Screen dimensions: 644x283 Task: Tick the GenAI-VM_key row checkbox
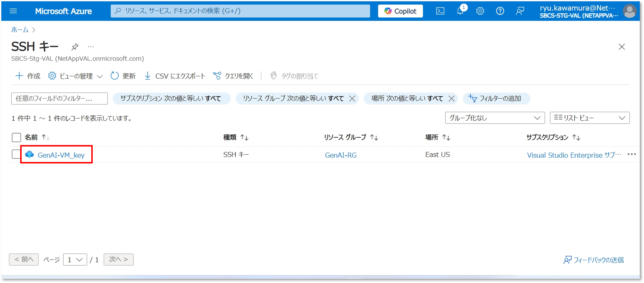point(16,154)
